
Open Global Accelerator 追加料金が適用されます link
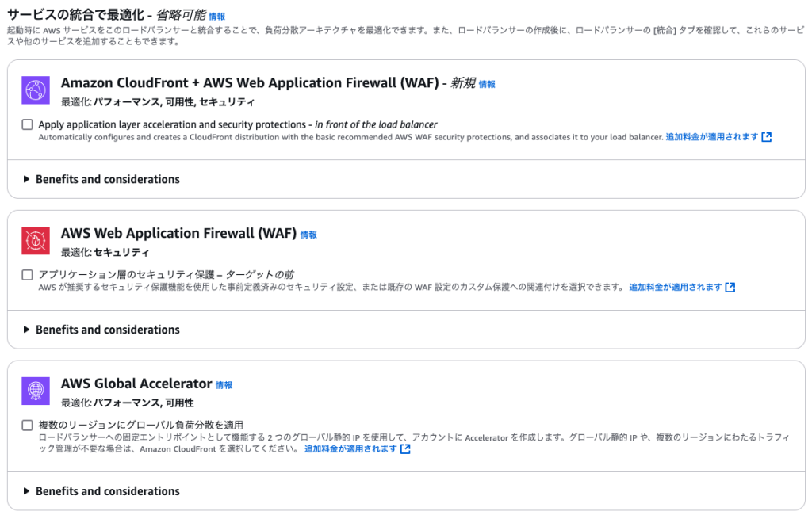click(350, 449)
